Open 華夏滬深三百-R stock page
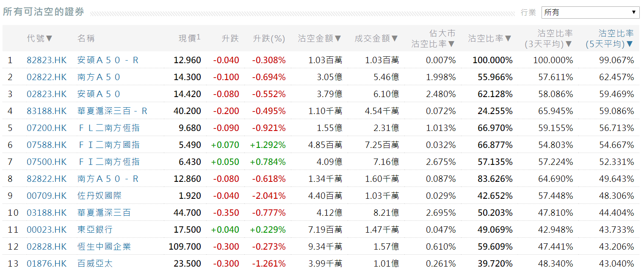The image size is (644, 270). tap(112, 111)
